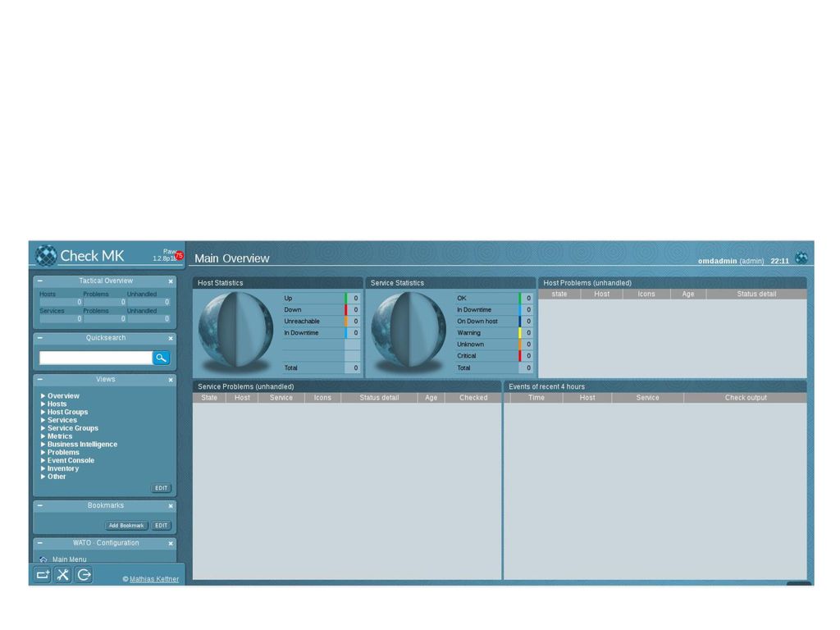Expand the Hosts views group
The image size is (840, 630).
point(53,404)
